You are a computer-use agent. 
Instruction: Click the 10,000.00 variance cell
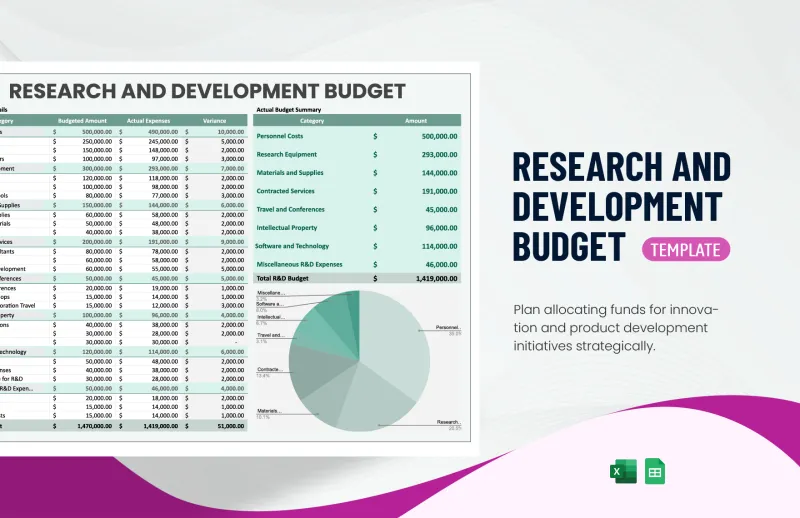point(231,132)
